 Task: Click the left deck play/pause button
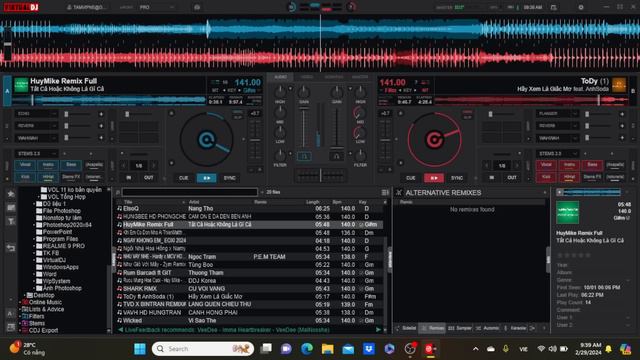pyautogui.click(x=207, y=178)
